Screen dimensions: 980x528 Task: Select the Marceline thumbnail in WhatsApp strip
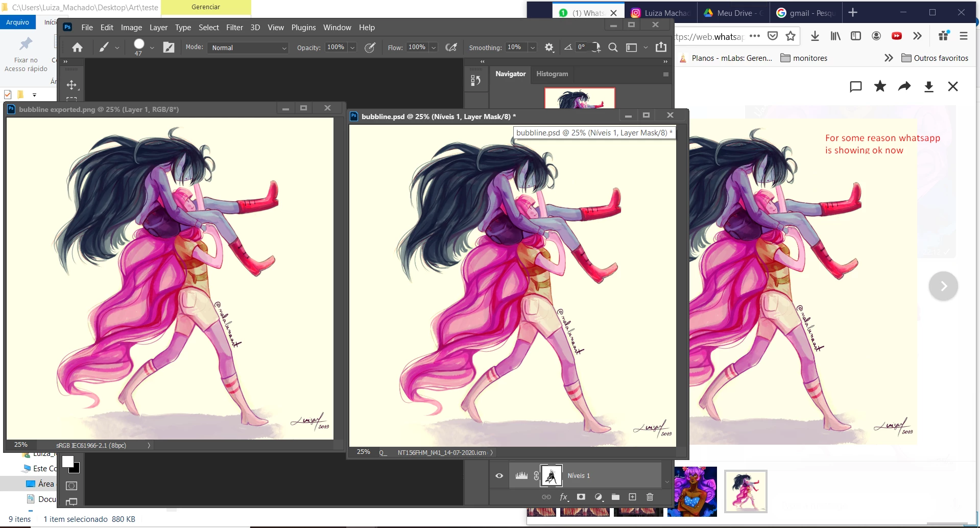(x=746, y=491)
